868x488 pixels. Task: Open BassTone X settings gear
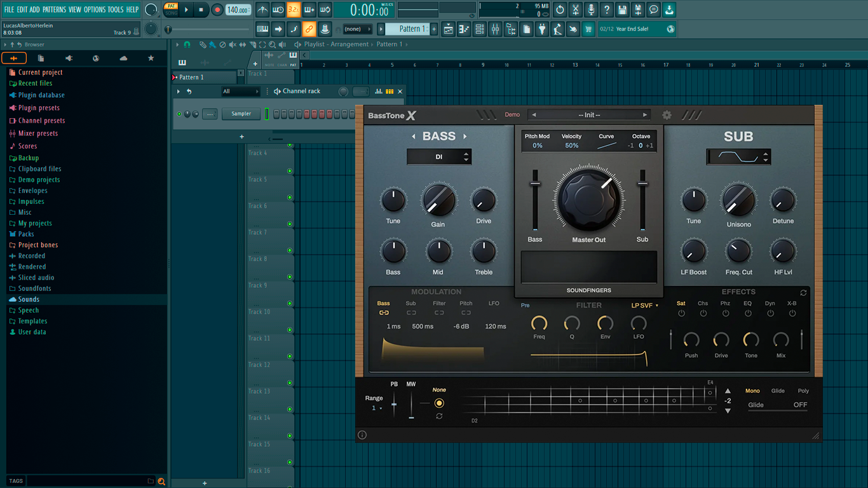tap(667, 115)
